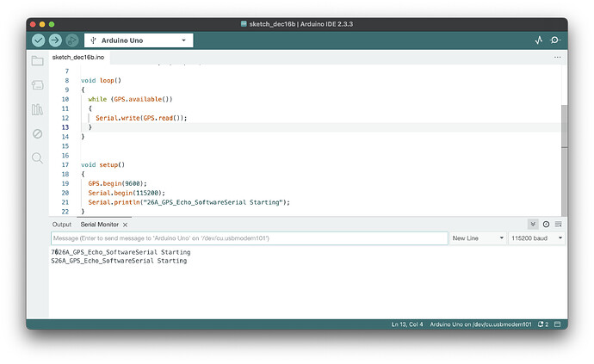Click Arduino Uno port status text
The height and width of the screenshot is (364, 594).
(480, 324)
